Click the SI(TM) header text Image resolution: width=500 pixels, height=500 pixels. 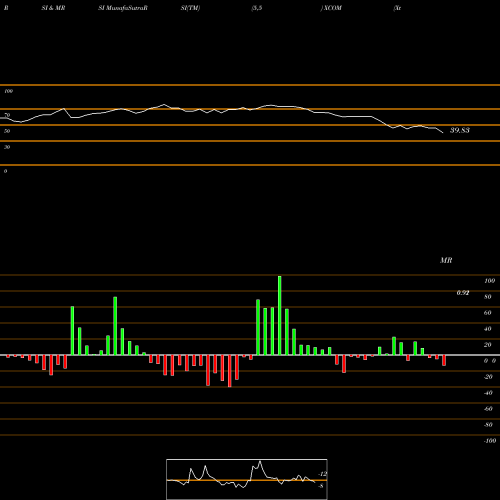(x=190, y=8)
